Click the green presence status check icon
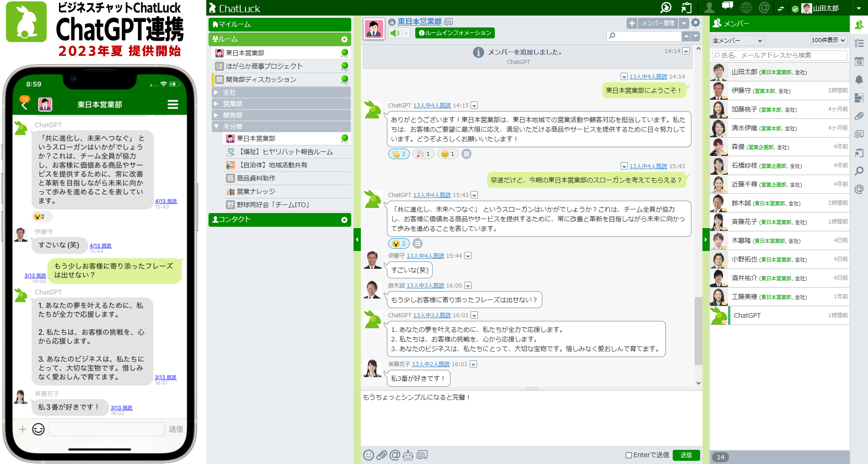 tap(796, 7)
